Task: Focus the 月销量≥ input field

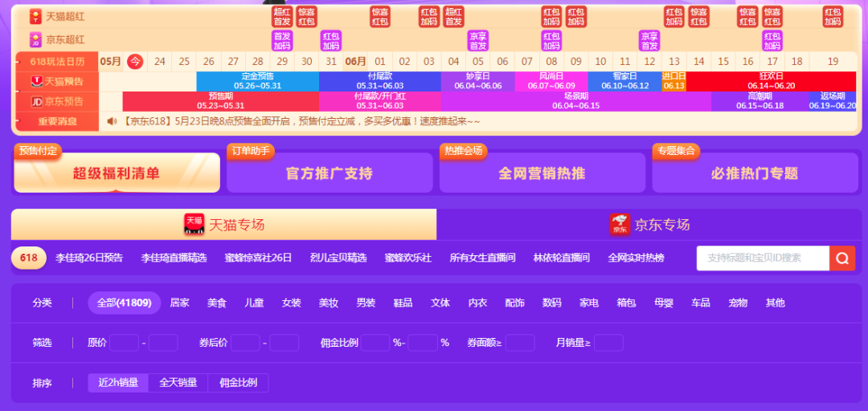Action: tap(609, 343)
